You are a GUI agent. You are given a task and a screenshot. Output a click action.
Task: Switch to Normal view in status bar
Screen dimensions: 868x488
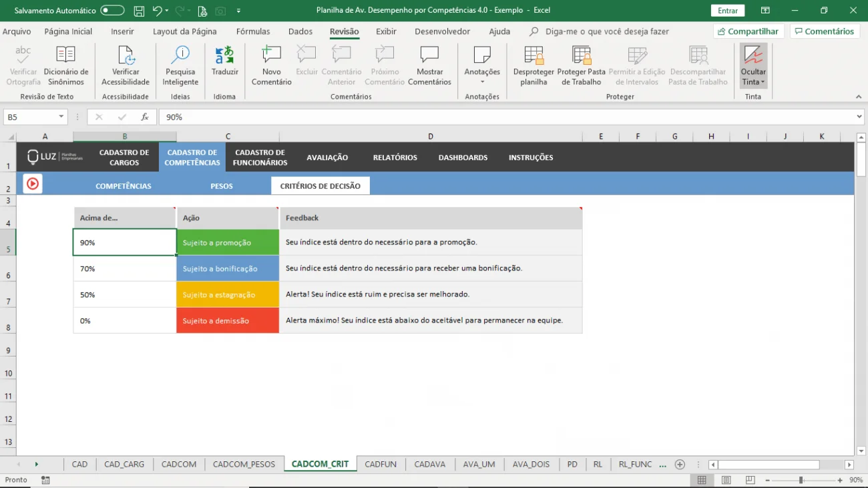702,480
